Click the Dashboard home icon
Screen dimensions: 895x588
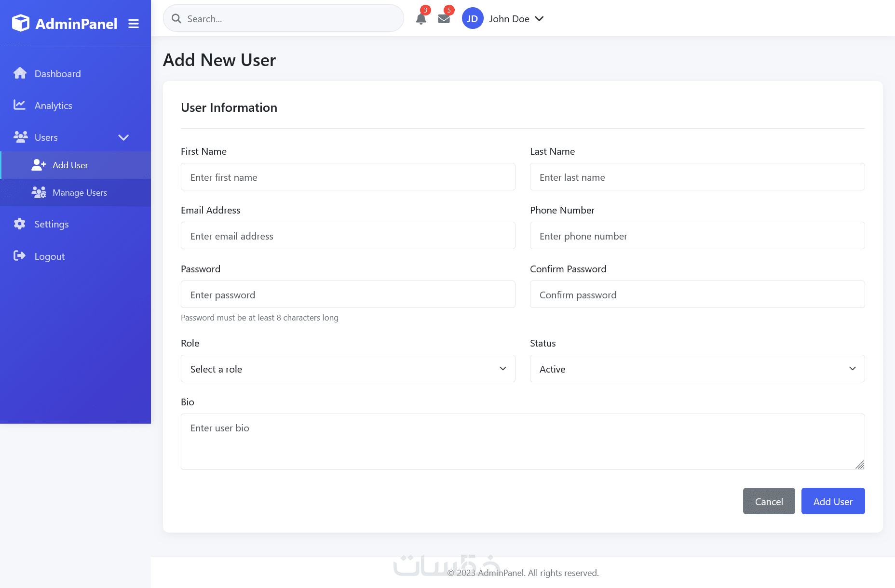20,73
